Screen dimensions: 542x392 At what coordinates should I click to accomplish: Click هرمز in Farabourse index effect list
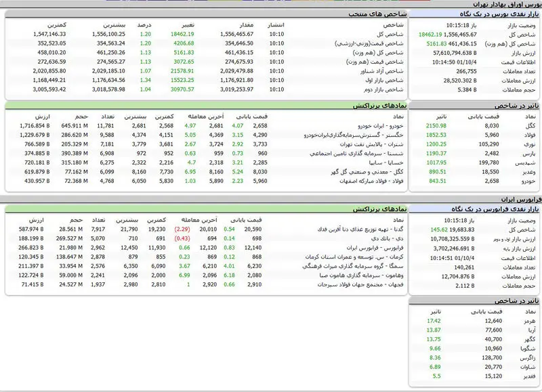click(x=530, y=321)
